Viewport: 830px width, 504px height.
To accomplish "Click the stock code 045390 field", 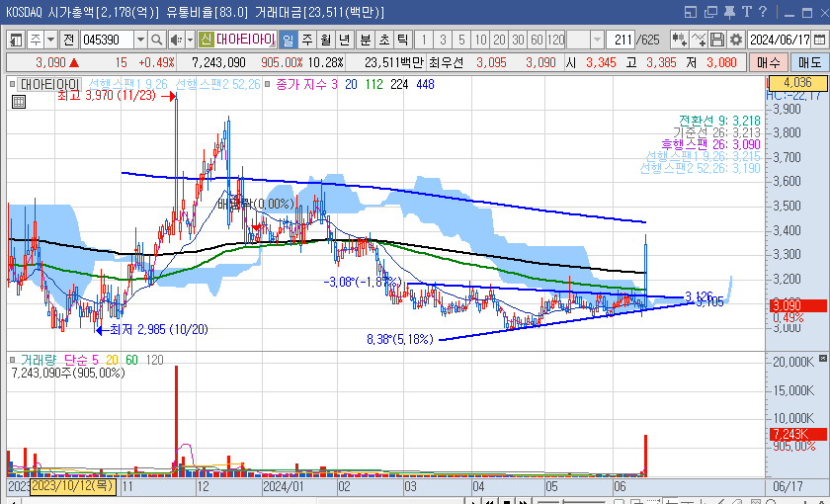I will (x=108, y=40).
